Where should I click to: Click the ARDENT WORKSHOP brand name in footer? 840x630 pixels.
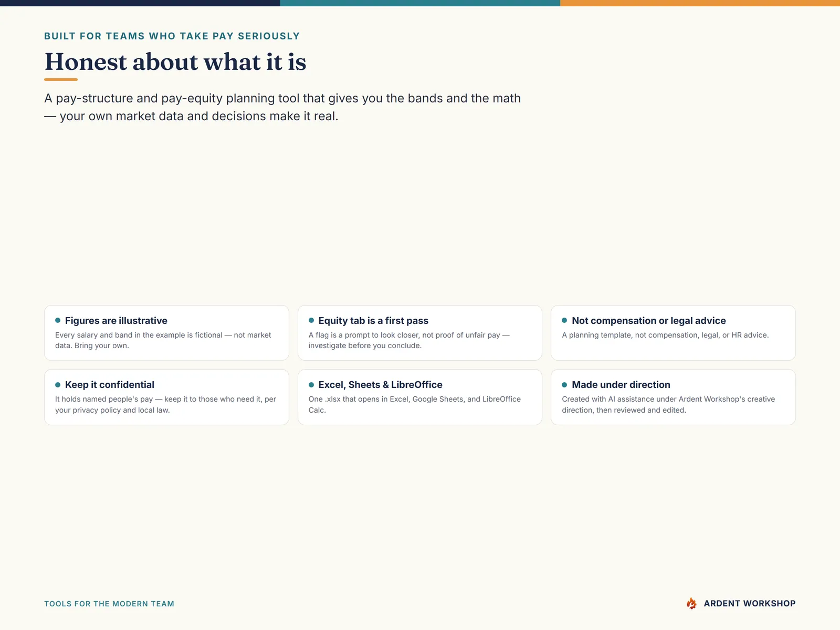coord(750,604)
